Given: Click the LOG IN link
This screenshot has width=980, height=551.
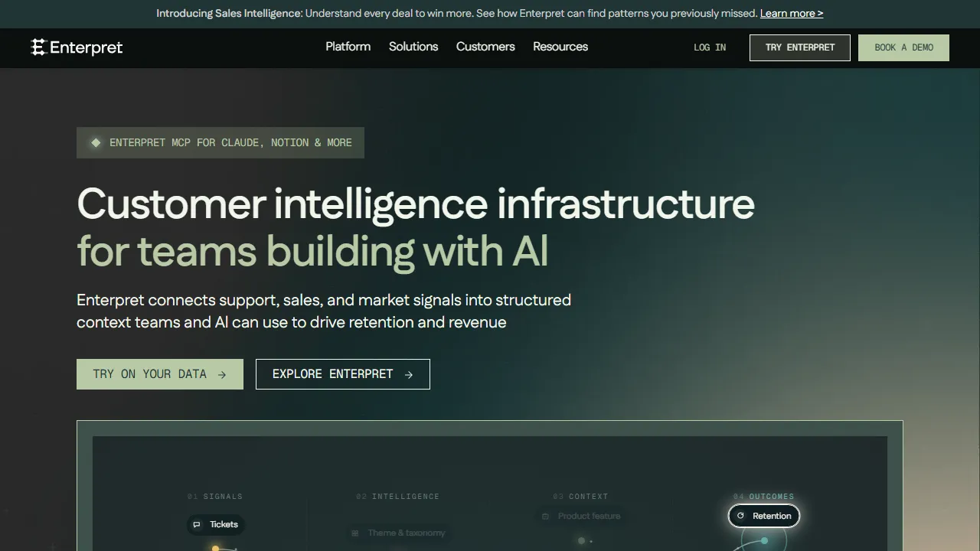Looking at the screenshot, I should tap(710, 47).
